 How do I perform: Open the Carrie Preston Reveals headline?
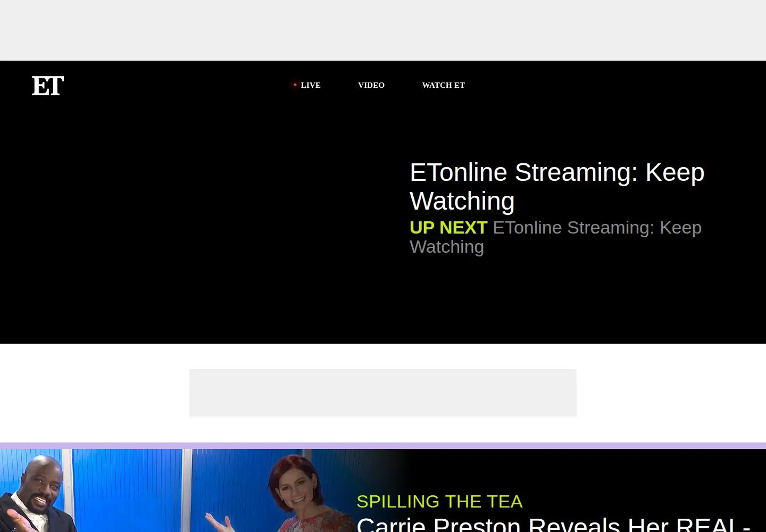(553, 523)
